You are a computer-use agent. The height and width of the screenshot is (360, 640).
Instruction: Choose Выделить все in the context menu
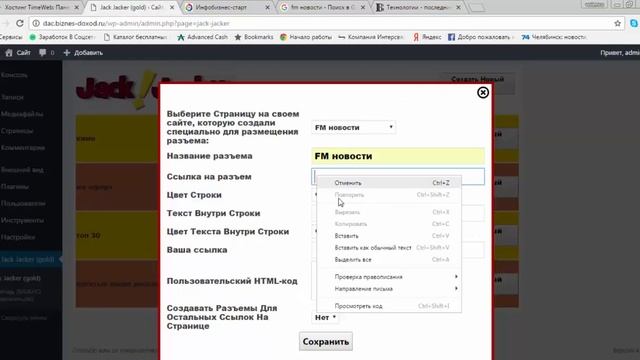tap(389, 260)
